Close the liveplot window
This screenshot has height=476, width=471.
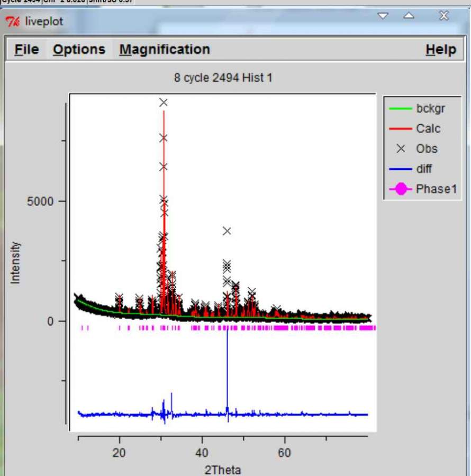[444, 15]
